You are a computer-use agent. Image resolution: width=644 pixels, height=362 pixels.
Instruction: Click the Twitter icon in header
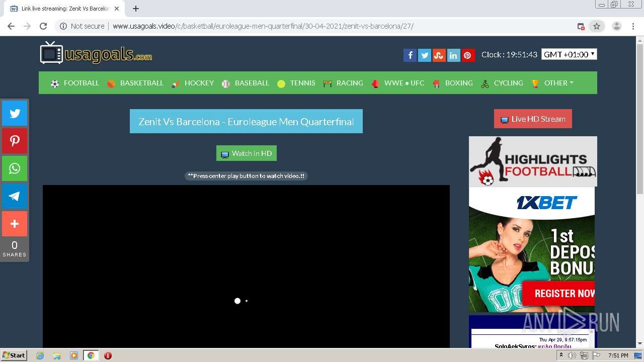click(425, 55)
